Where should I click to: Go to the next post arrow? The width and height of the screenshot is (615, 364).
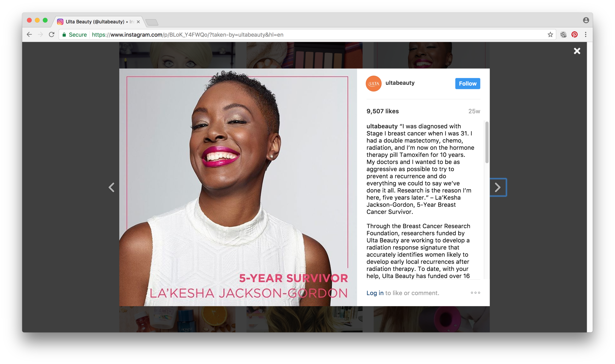(498, 187)
